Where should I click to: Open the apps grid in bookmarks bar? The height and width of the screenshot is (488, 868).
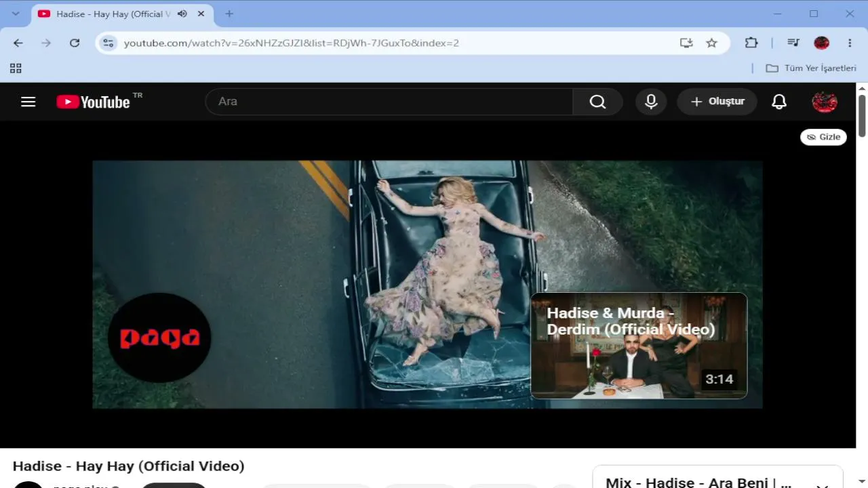pyautogui.click(x=16, y=68)
